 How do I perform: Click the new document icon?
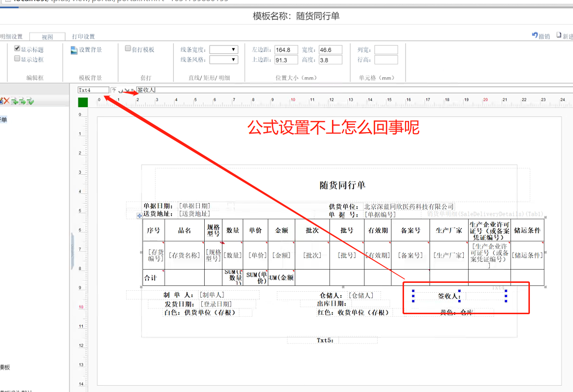click(x=559, y=35)
